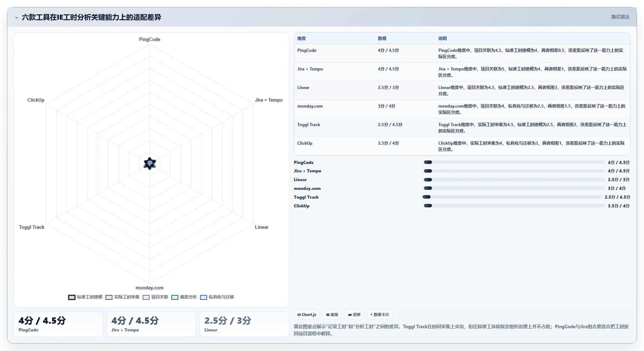Click the PingCode progress bar
The height and width of the screenshot is (351, 644).
click(514, 162)
